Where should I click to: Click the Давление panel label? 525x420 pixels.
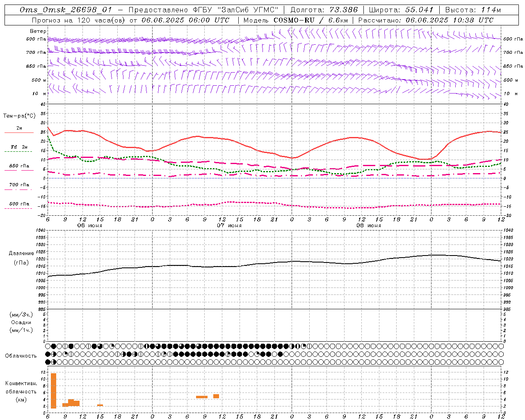click(21, 253)
